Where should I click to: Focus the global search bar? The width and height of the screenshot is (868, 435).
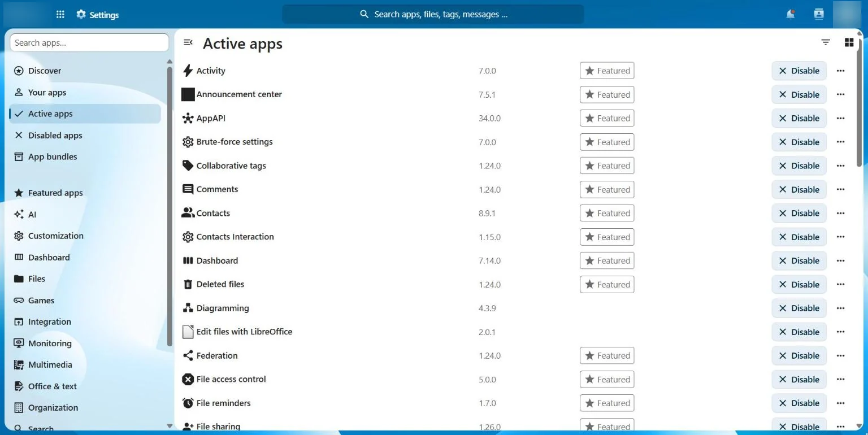(433, 14)
